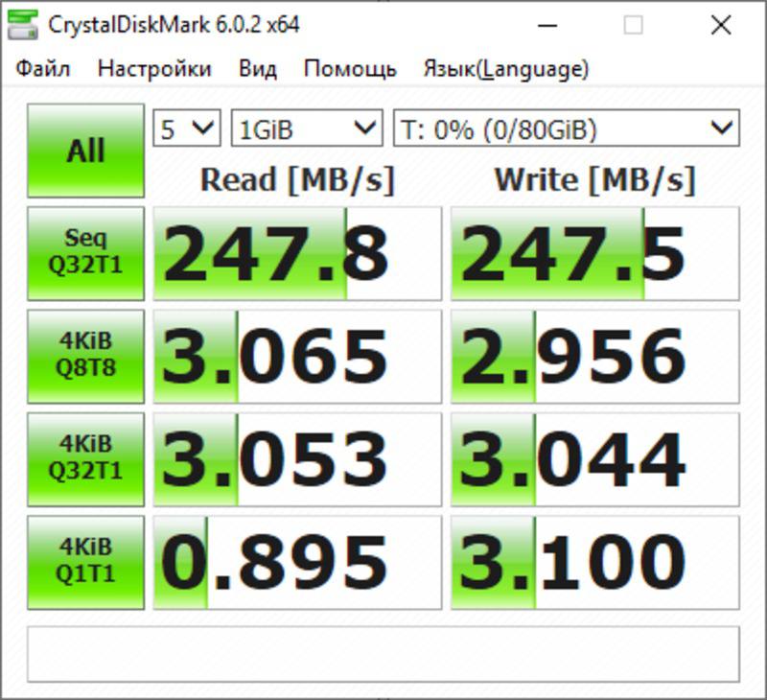Start the 4KiB Q8T8 test

[x=86, y=356]
